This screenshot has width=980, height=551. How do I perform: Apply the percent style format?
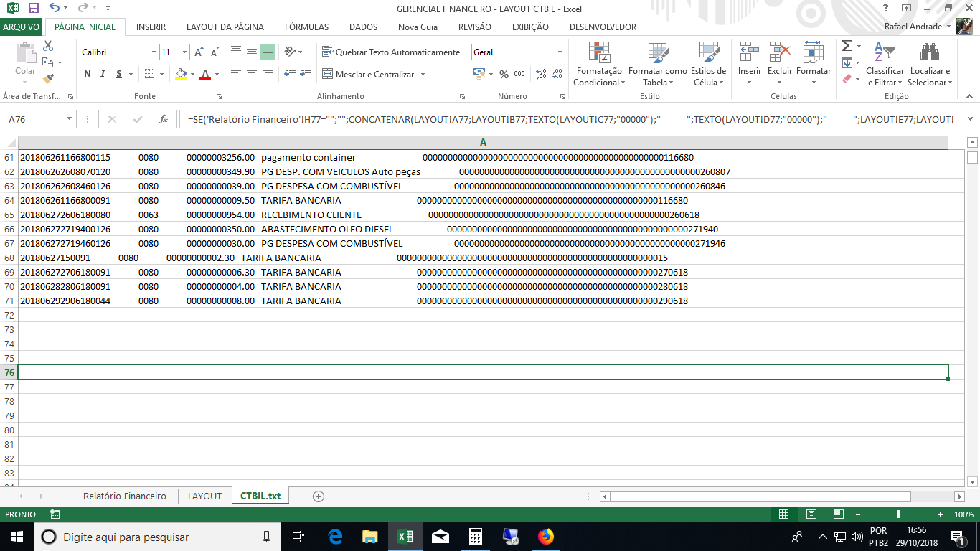[x=504, y=74]
